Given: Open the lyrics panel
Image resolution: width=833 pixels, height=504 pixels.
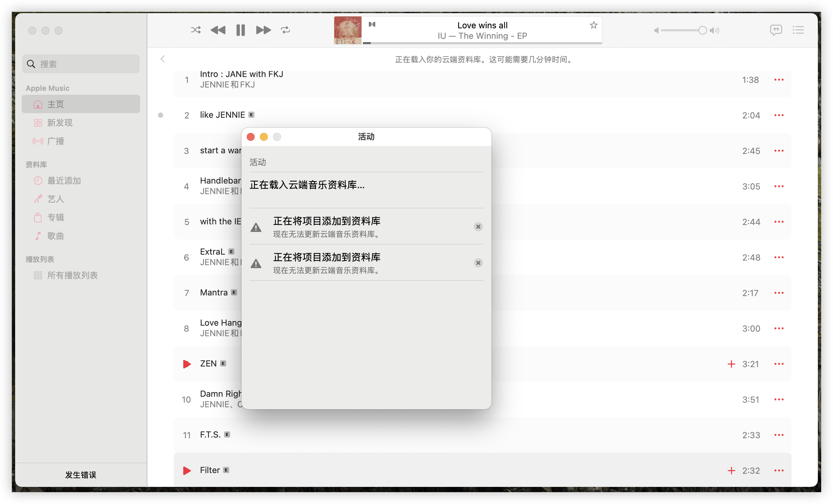Looking at the screenshot, I should (x=775, y=30).
